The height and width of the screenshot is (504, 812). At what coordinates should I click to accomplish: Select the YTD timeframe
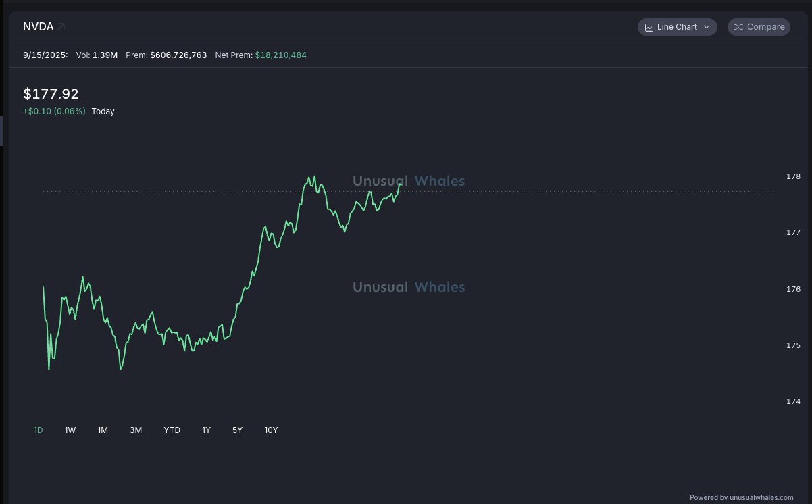coord(172,430)
